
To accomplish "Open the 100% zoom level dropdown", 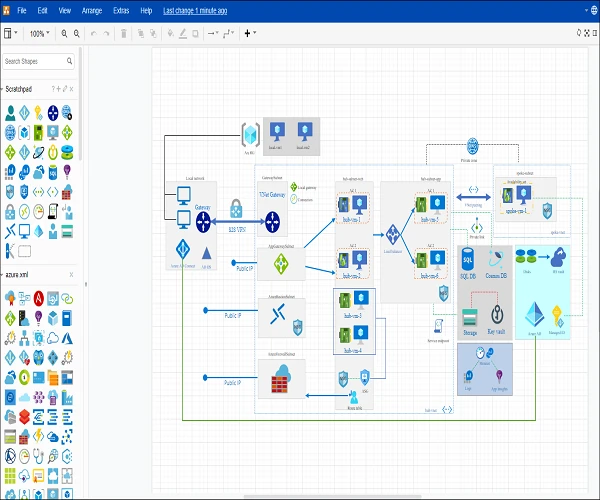I will [x=39, y=33].
